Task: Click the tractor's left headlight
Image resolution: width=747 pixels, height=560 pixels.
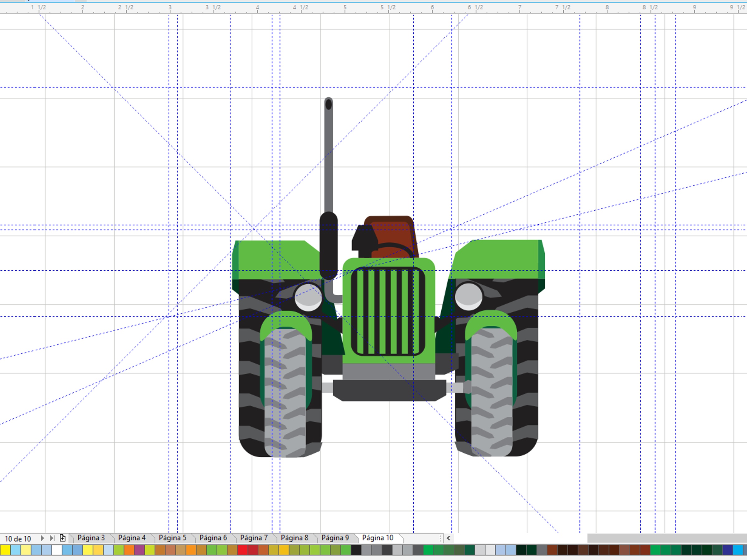Action: 308,297
